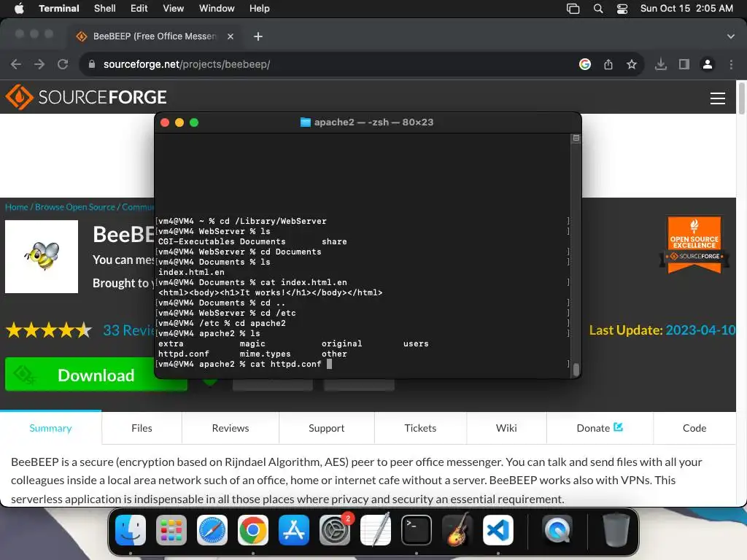Image resolution: width=747 pixels, height=560 pixels.
Task: Open Google Chrome from the Dock
Action: (253, 530)
